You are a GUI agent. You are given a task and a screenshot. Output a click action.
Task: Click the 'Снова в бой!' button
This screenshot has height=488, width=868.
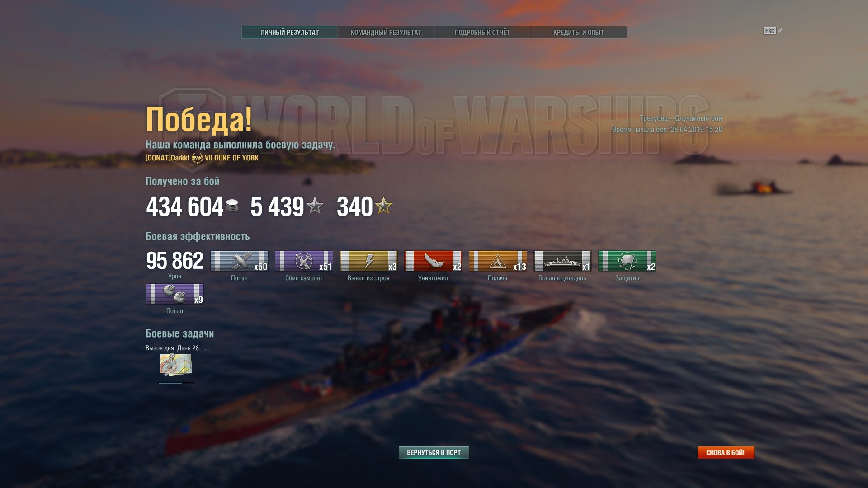(x=726, y=453)
